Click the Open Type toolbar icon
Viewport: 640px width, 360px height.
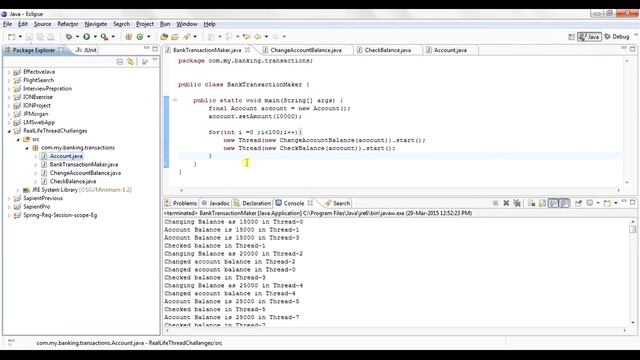[x=164, y=37]
